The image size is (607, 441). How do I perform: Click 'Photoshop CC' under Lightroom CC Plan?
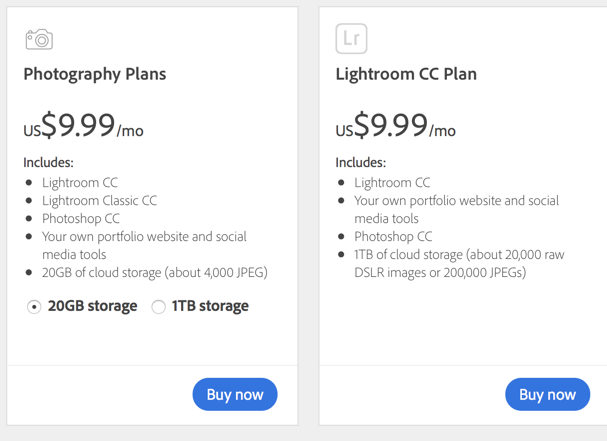(x=393, y=236)
